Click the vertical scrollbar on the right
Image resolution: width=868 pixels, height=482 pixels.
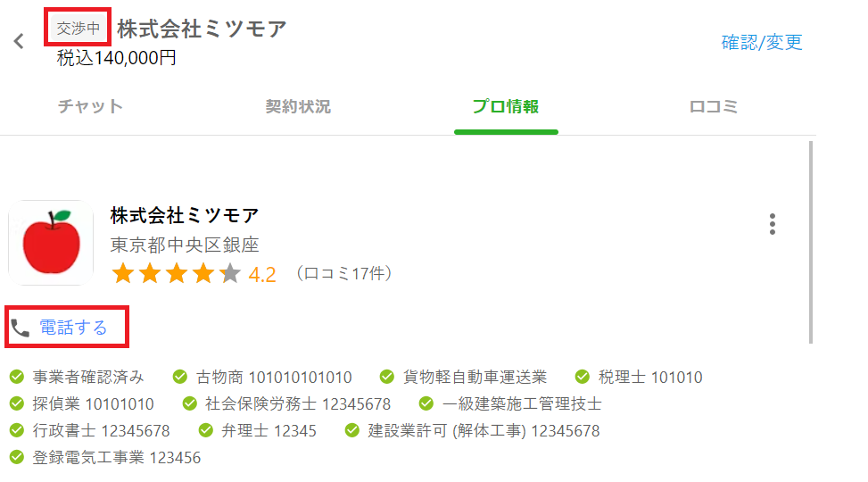tap(811, 242)
